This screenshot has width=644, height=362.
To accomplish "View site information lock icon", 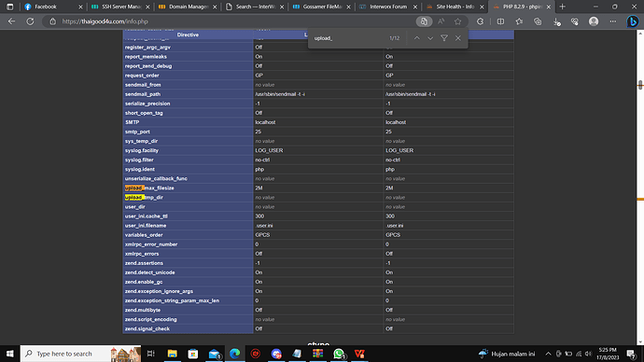I will tap(52, 21).
